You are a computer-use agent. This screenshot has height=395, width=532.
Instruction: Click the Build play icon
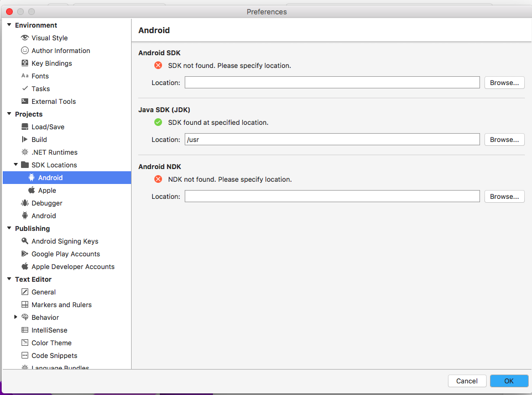click(25, 139)
